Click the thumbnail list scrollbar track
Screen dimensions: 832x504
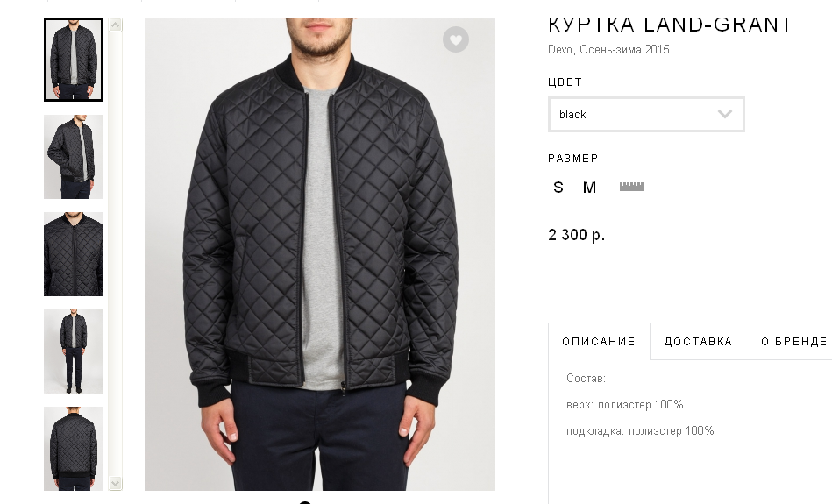115,254
